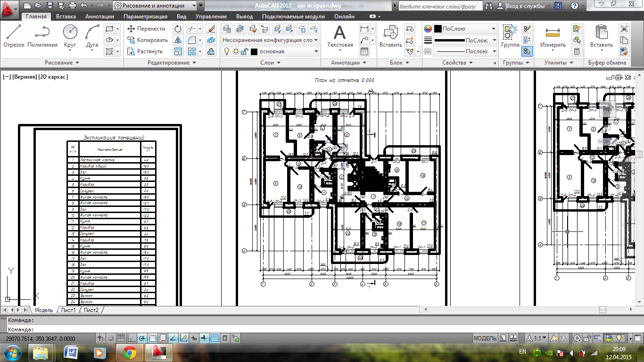644x362 pixels.
Task: Expand the Слои panel
Action: [x=270, y=63]
